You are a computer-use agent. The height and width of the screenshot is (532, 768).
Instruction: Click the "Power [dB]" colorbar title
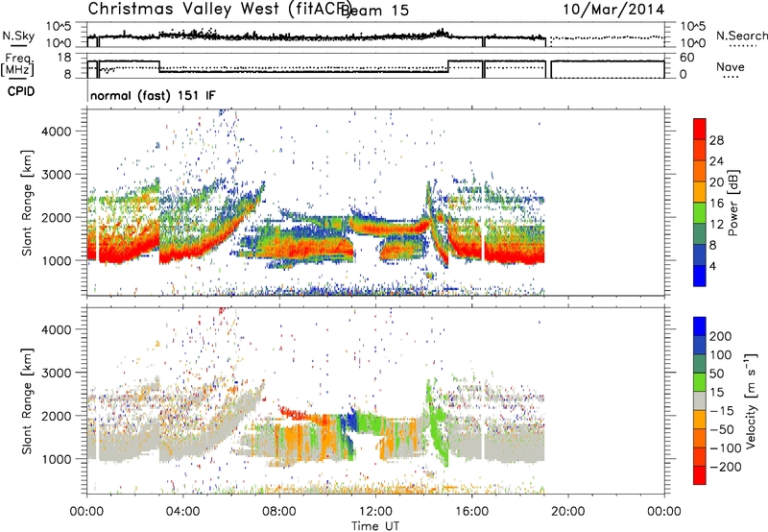click(732, 203)
